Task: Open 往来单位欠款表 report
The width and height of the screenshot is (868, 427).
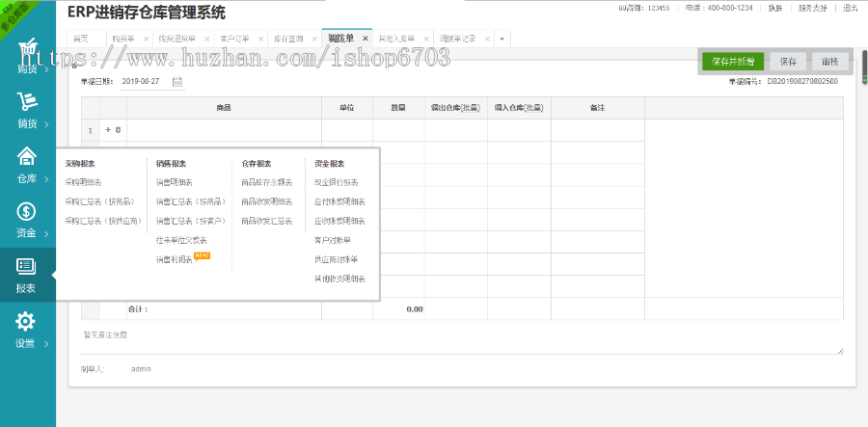Action: (x=181, y=240)
